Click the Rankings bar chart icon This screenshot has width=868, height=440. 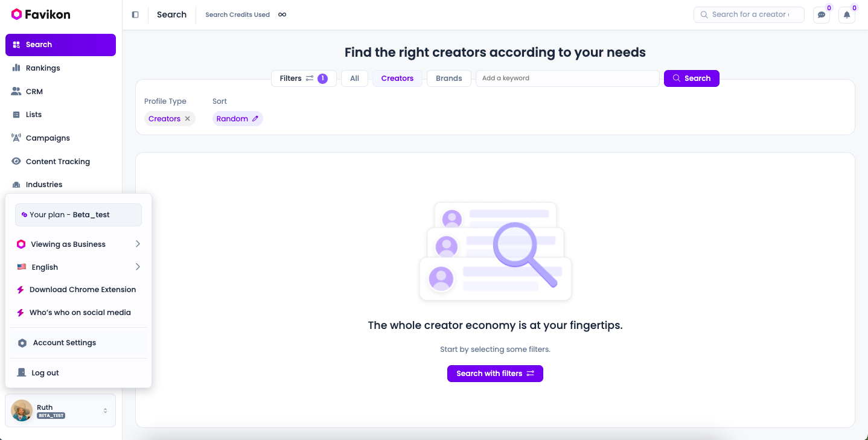tap(16, 68)
